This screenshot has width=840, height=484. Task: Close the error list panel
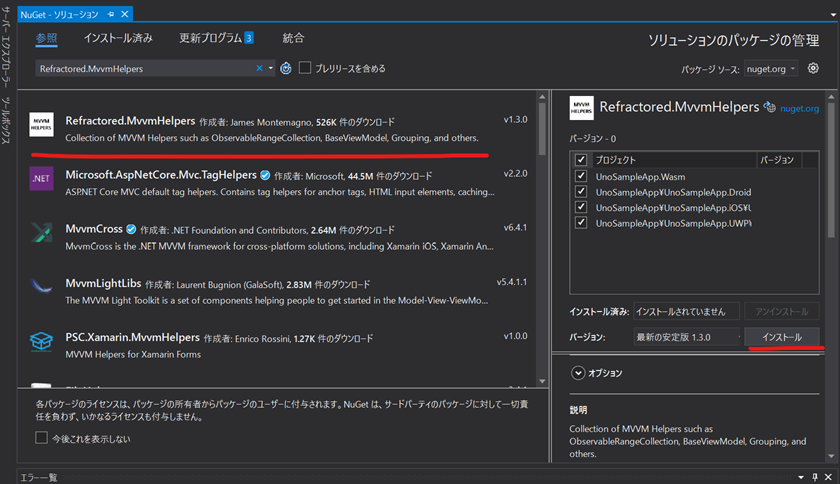828,477
